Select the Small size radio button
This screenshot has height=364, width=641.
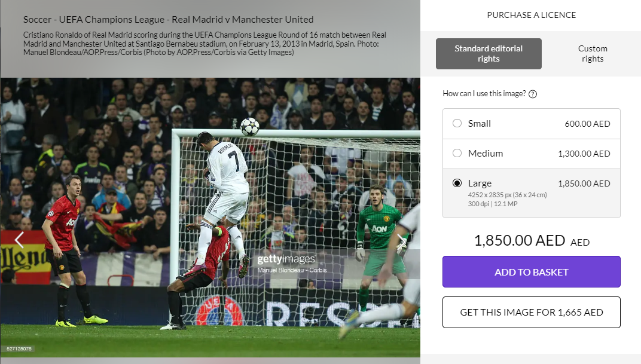coord(457,123)
